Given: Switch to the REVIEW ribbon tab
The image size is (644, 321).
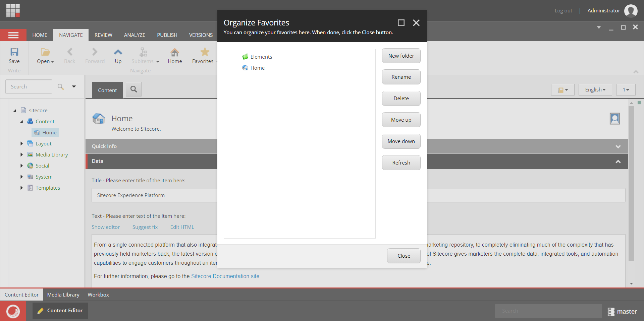Looking at the screenshot, I should point(103,35).
